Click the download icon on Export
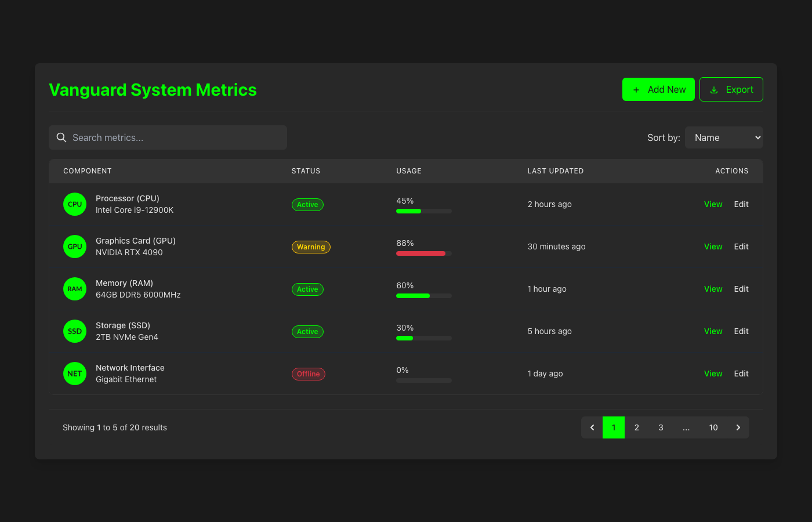The height and width of the screenshot is (522, 812). (x=713, y=89)
